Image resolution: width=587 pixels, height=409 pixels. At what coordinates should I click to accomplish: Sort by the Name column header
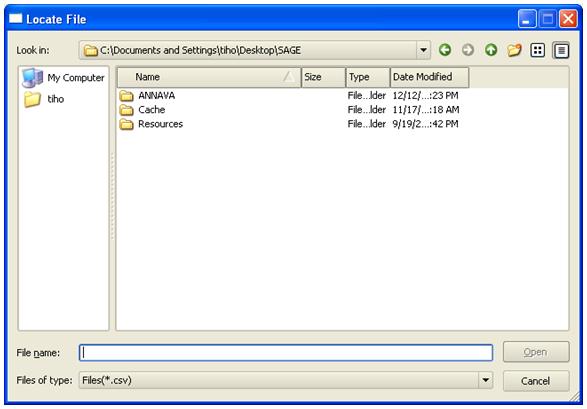[209, 77]
